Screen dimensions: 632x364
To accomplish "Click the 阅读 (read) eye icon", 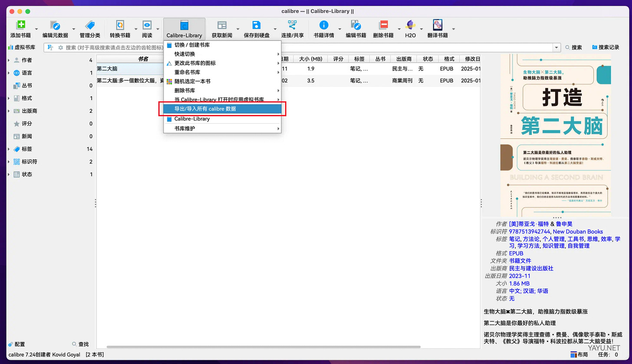I will tap(147, 25).
